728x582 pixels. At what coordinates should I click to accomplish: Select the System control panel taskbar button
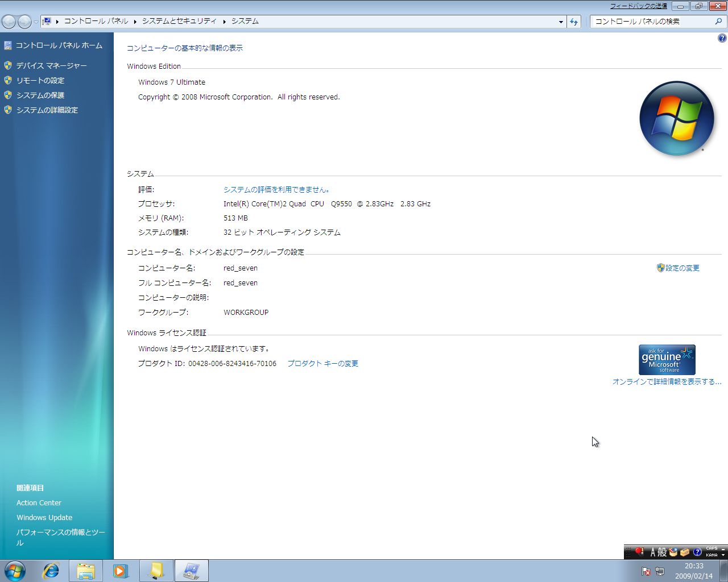click(191, 571)
